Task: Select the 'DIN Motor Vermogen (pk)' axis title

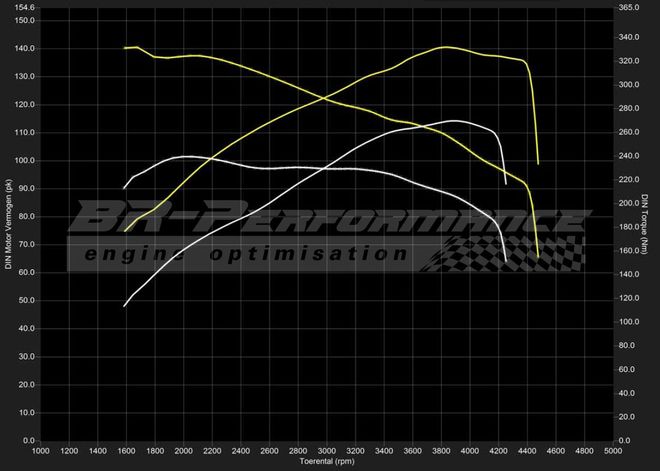Action: (9, 224)
